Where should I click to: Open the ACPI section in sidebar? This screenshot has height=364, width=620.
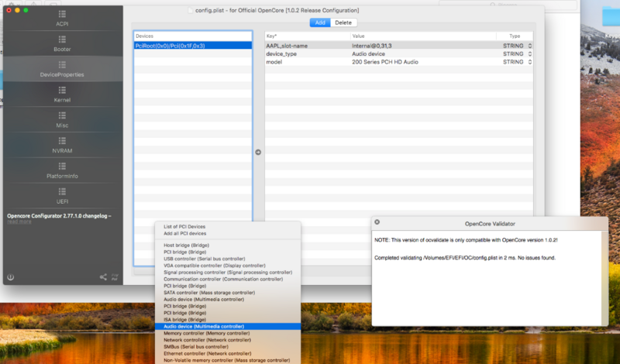(62, 18)
